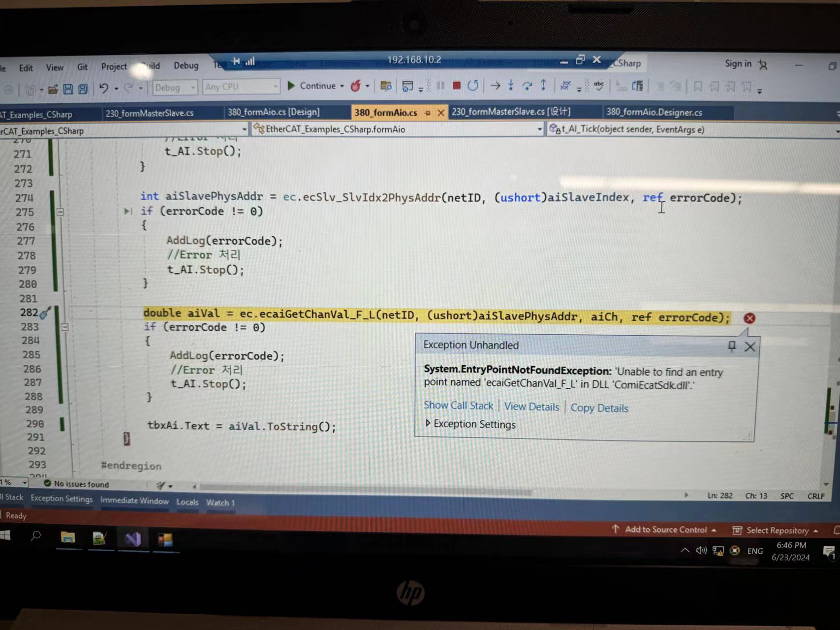Collapse the if block at line 275

(x=60, y=212)
